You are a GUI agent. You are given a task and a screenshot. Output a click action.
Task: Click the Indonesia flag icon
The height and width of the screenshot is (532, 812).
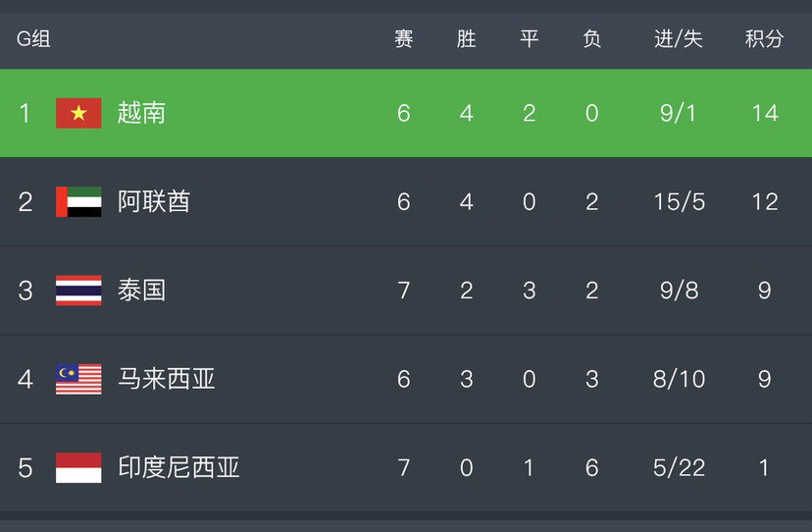(x=78, y=467)
